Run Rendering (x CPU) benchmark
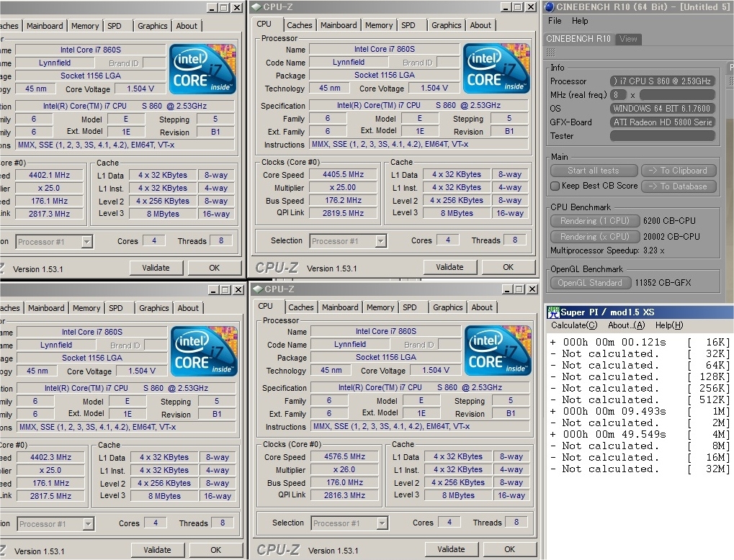The width and height of the screenshot is (734, 560). pos(594,237)
